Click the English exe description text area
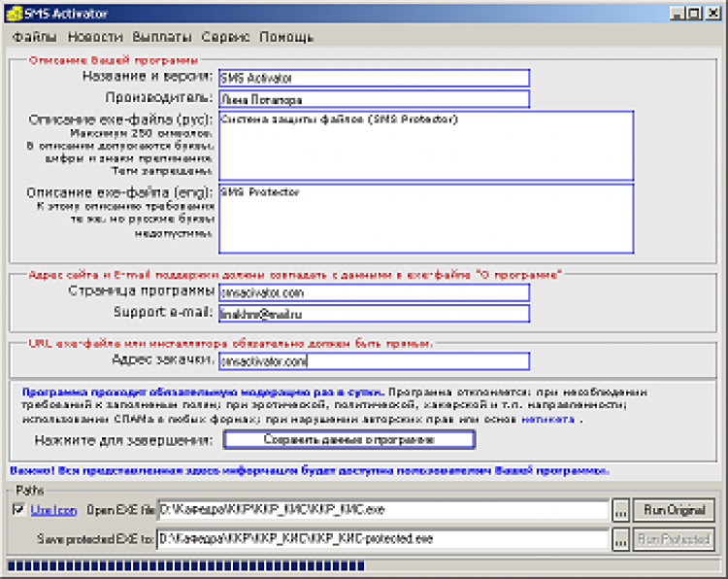Screen dimensions: 728x579 click(426, 219)
